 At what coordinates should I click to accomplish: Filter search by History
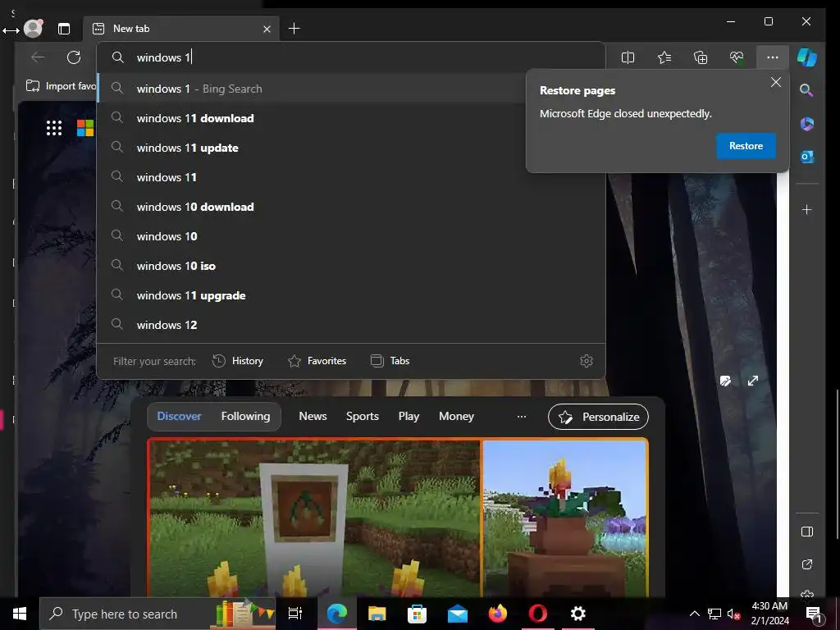pos(238,361)
